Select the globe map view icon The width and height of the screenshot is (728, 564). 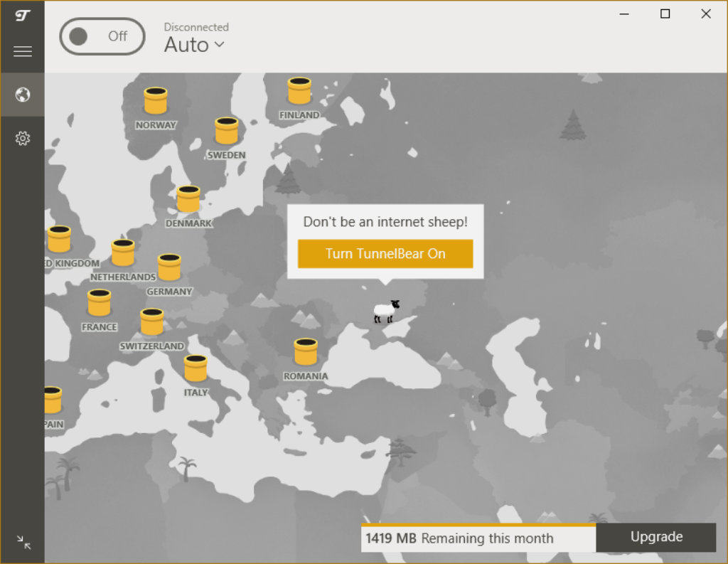coord(23,95)
